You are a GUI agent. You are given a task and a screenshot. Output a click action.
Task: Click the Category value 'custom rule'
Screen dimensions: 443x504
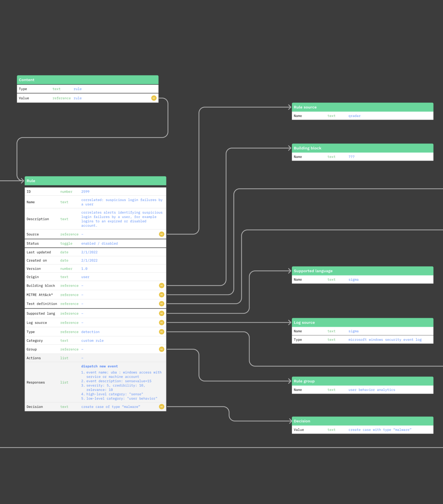[x=92, y=340]
